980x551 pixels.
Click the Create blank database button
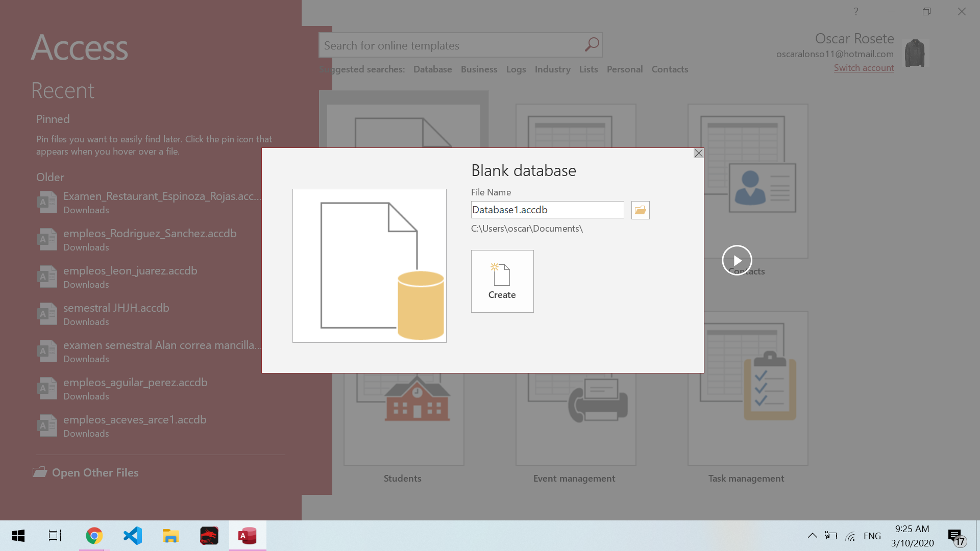[x=502, y=281]
